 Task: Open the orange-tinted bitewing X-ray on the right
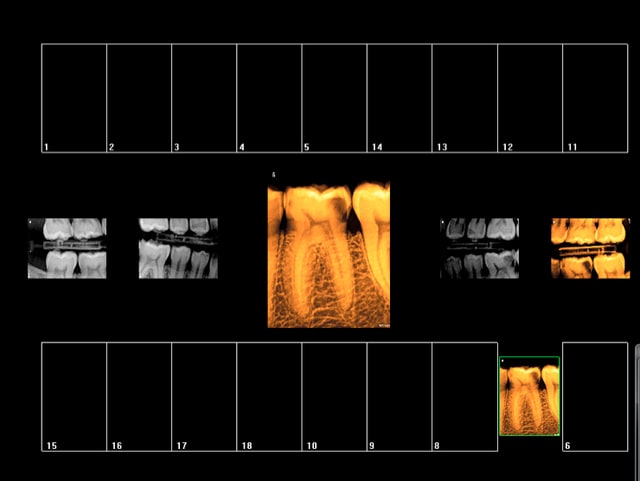(x=590, y=248)
